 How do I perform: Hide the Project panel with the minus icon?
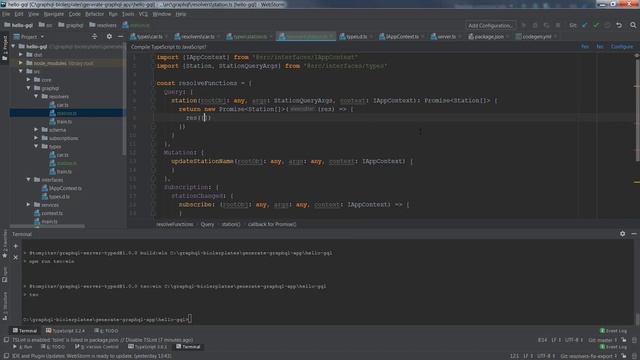point(120,36)
